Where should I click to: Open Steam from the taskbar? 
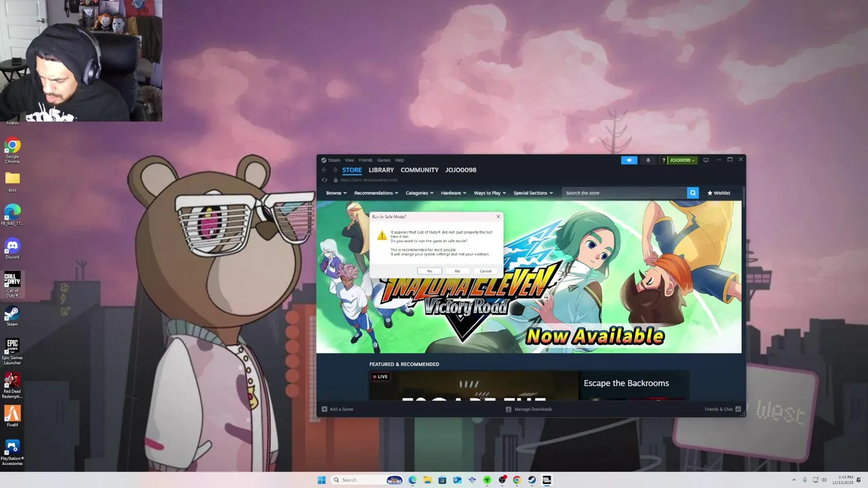(x=532, y=480)
